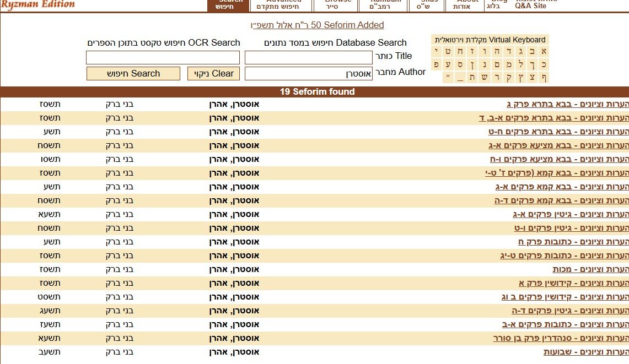Open 'הערות וציונים - בבא קמא פרקים ד-ה'
This screenshot has height=364, width=629.
[562, 200]
